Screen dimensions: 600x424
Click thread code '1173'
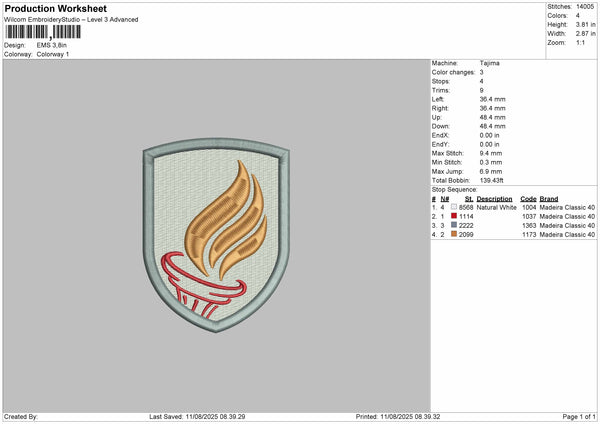click(x=529, y=235)
